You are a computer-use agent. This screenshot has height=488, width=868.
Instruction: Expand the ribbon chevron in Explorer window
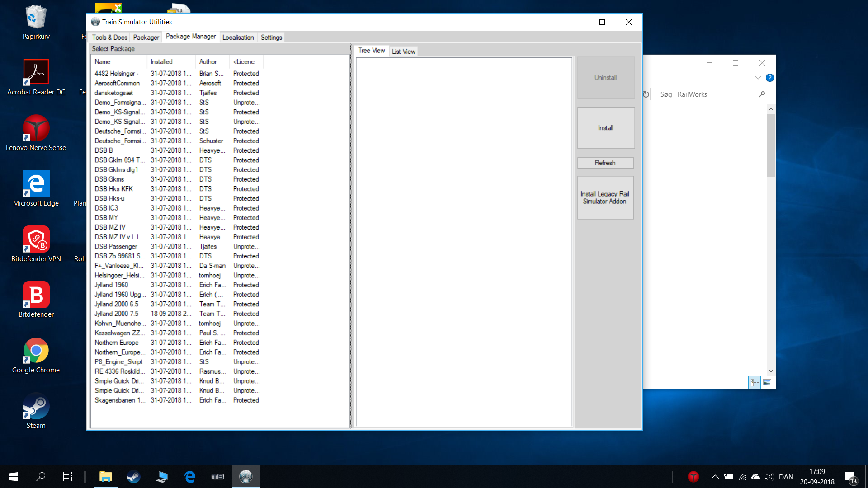[758, 78]
